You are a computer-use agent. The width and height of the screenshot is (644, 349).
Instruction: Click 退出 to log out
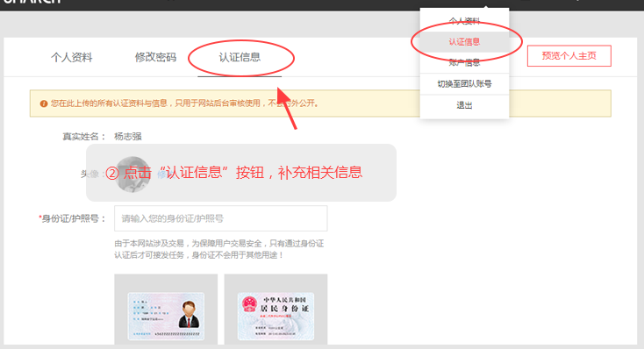click(464, 105)
